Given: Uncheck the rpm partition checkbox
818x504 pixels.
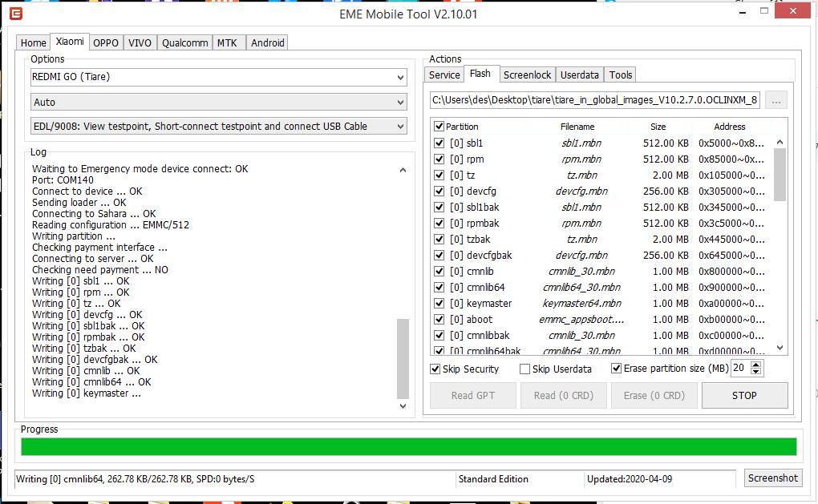Looking at the screenshot, I should tap(439, 159).
